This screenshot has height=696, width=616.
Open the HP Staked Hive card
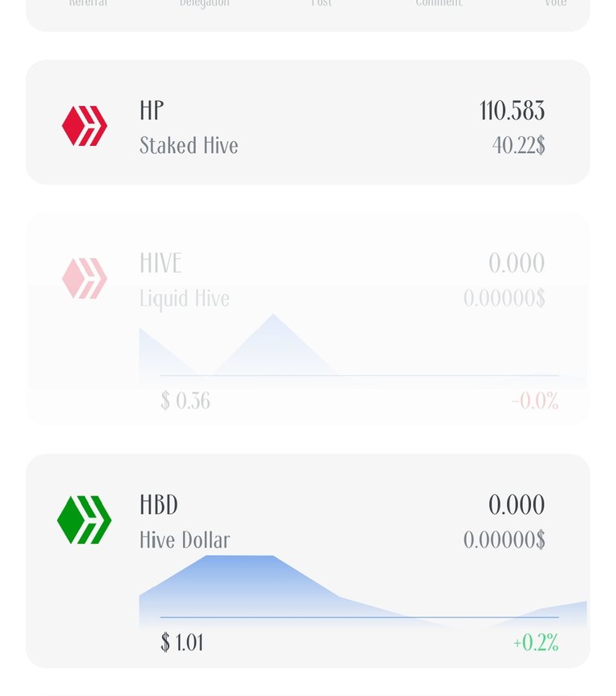coord(308,122)
